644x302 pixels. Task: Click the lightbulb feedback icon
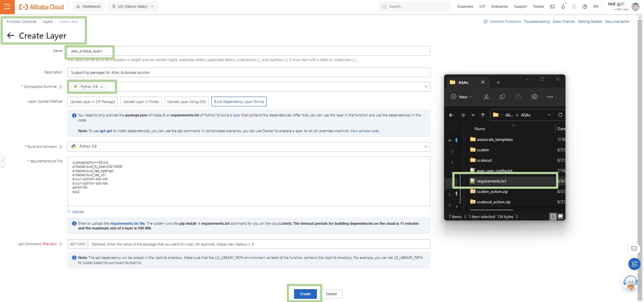click(574, 7)
